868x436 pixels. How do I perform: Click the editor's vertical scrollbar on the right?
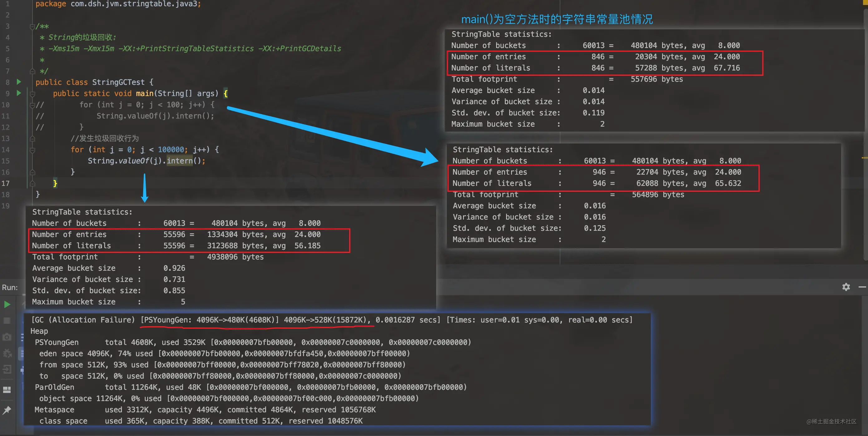click(865, 135)
